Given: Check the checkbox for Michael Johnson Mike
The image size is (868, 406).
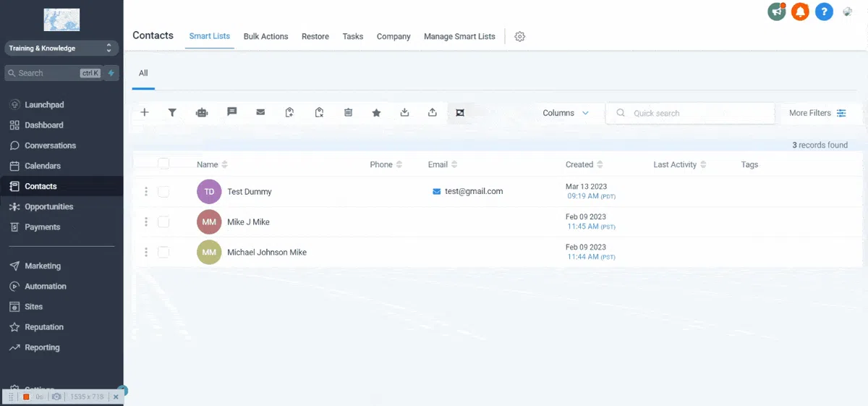Looking at the screenshot, I should click(x=163, y=253).
